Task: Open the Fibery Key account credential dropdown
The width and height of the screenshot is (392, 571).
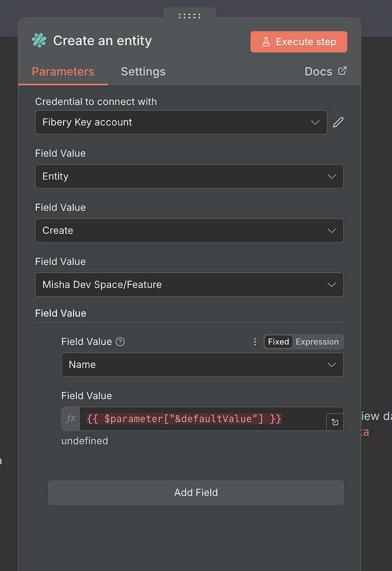Action: tap(181, 122)
